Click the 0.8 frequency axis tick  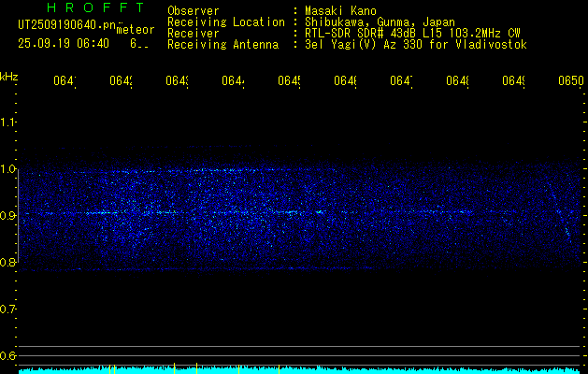click(8, 263)
